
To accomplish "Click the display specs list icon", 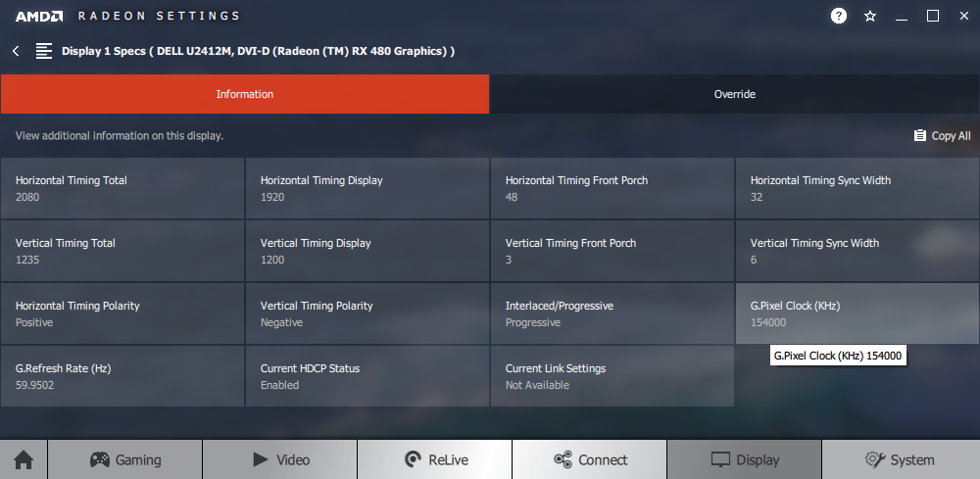I will (44, 51).
